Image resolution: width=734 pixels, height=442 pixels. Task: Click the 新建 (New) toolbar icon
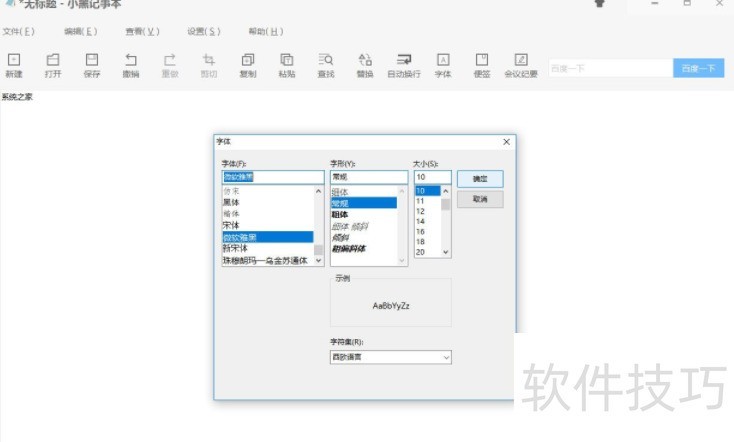14,65
